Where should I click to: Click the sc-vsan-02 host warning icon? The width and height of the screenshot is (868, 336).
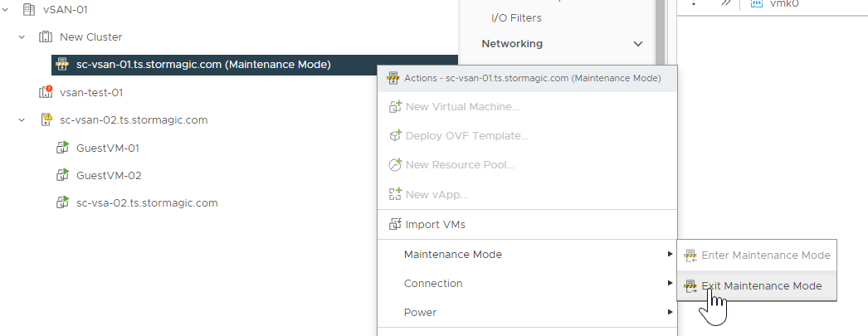pos(46,119)
